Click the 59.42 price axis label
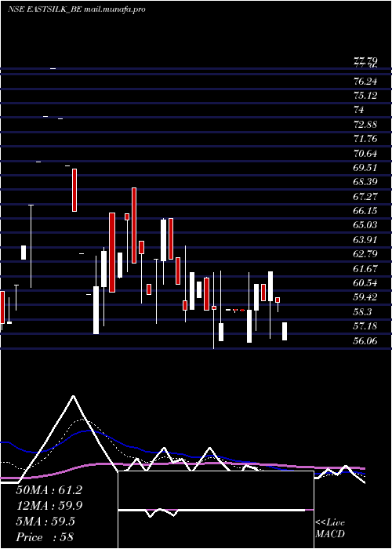 pyautogui.click(x=365, y=297)
